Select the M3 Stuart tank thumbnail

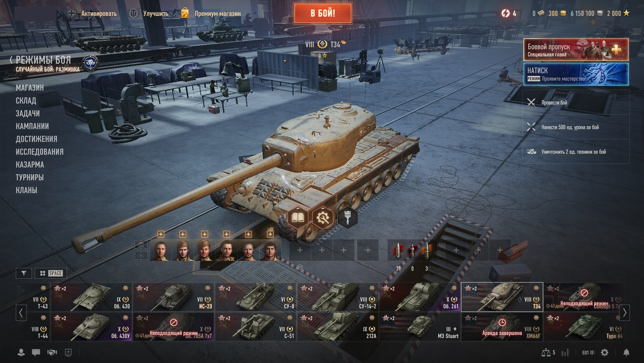420,326
